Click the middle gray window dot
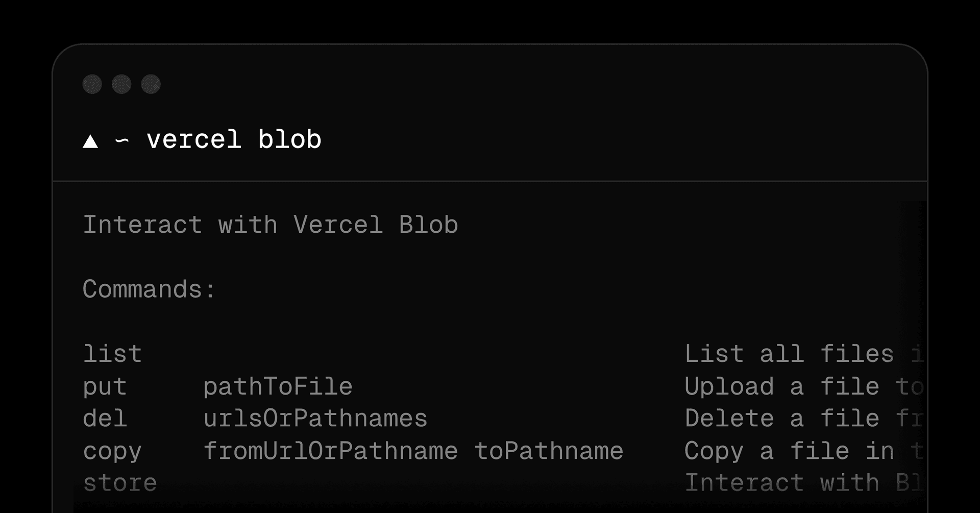The height and width of the screenshot is (513, 980). click(121, 84)
